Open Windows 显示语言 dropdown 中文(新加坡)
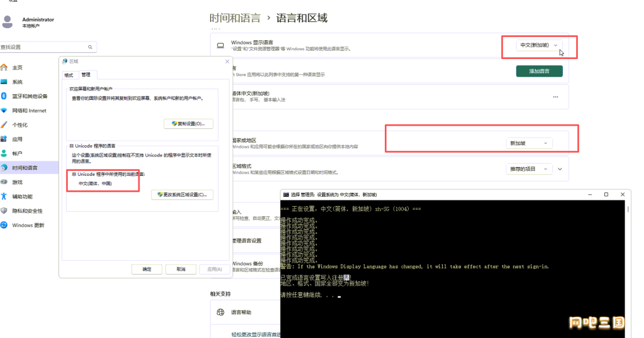The height and width of the screenshot is (338, 644). pos(538,45)
